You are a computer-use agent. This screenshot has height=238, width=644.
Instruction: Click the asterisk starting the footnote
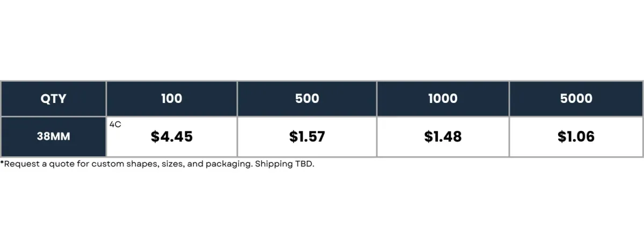click(2, 163)
